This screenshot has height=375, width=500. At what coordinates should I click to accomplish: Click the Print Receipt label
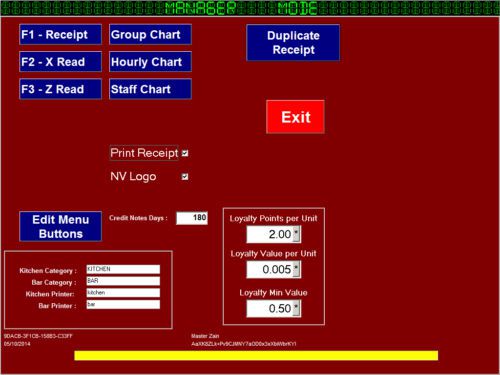(x=144, y=153)
